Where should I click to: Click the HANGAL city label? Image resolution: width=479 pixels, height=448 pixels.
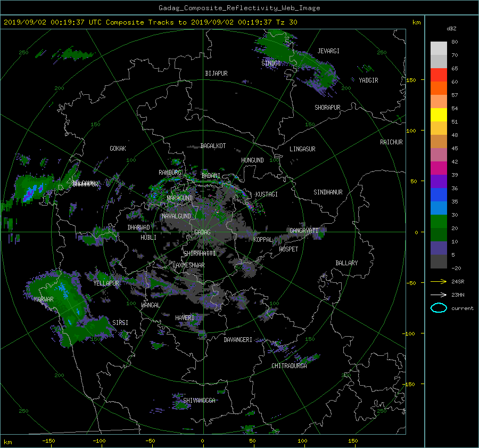[151, 305]
